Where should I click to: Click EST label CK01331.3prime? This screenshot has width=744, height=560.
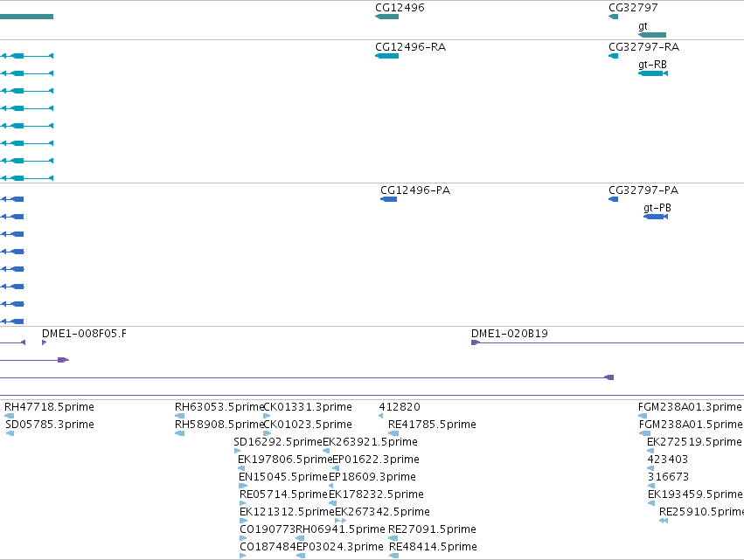point(308,407)
